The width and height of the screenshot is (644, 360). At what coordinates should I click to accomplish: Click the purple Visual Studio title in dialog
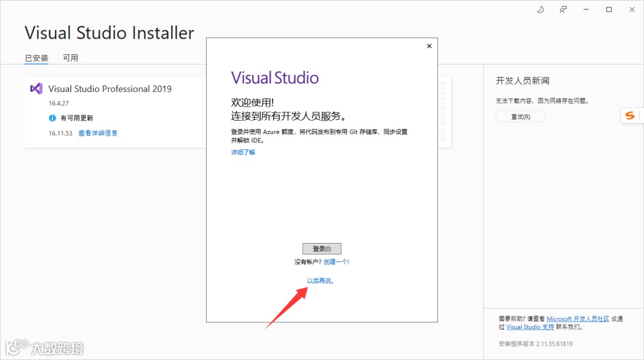pos(275,78)
